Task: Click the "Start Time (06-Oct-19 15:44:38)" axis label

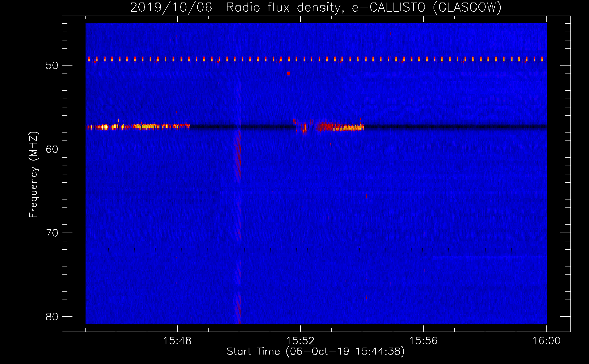Action: click(316, 352)
